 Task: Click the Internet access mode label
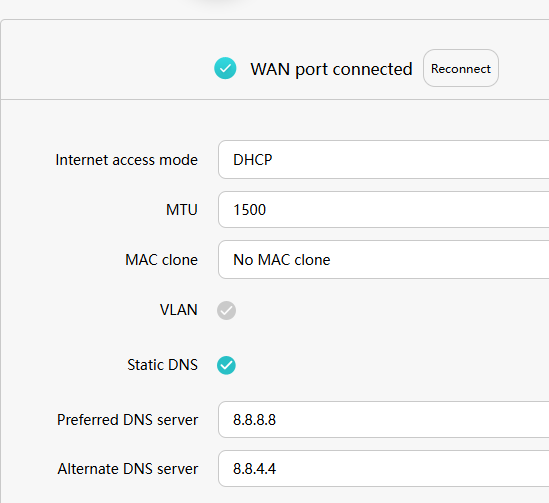point(126,160)
